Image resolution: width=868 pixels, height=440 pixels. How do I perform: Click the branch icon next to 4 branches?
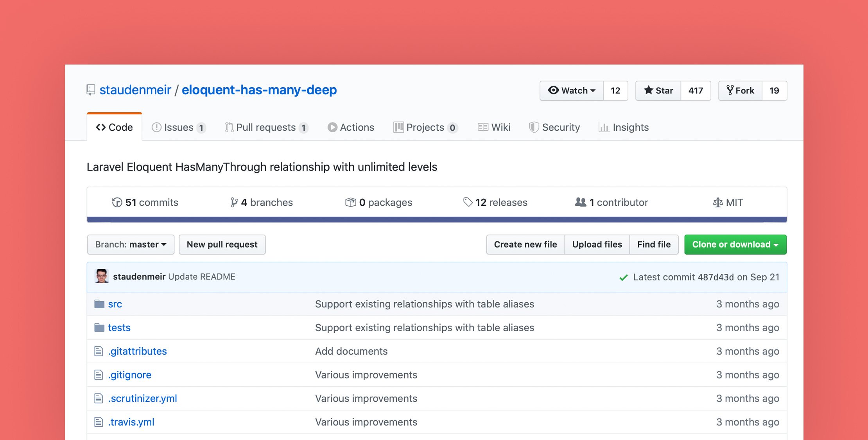point(234,203)
